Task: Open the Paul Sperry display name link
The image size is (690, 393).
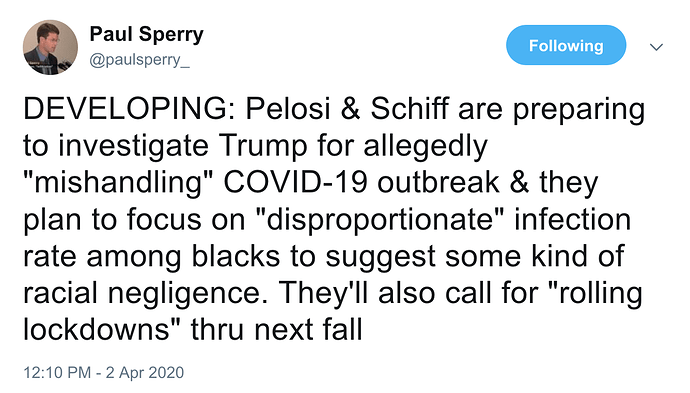Action: click(x=147, y=34)
